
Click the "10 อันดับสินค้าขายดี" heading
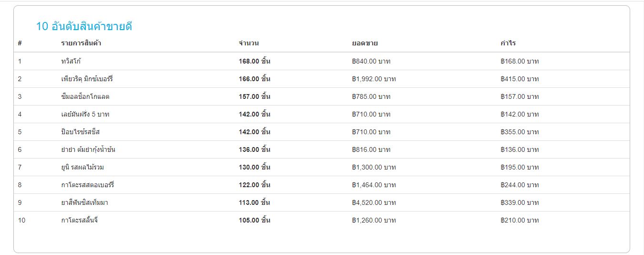coord(84,27)
